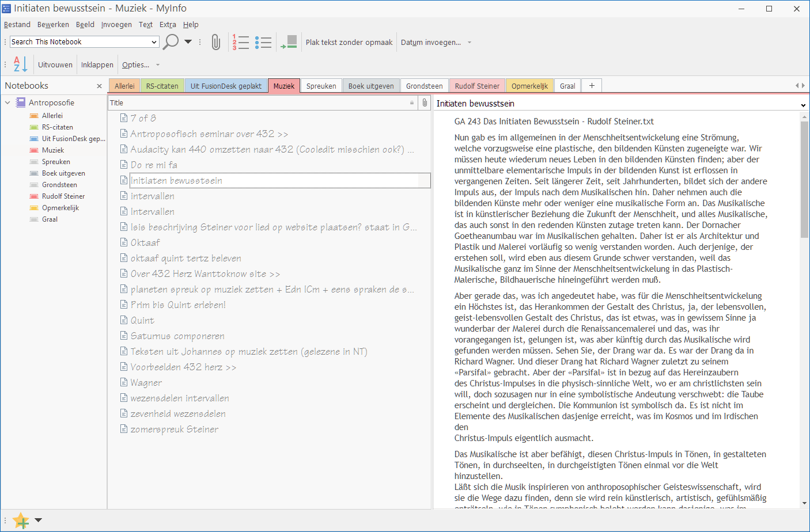Click the star icon in status bar
Viewport: 810px width, 532px height.
point(21,520)
